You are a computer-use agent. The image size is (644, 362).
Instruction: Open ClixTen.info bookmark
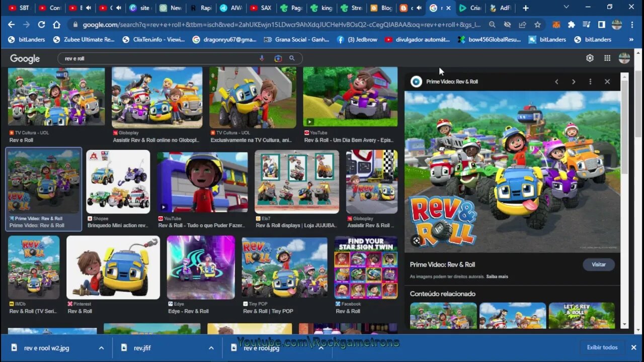tap(153, 39)
